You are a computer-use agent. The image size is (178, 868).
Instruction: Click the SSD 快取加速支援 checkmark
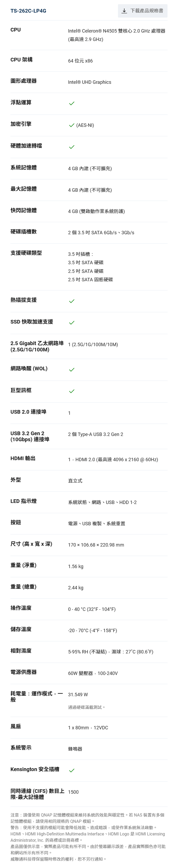[x=71, y=323]
